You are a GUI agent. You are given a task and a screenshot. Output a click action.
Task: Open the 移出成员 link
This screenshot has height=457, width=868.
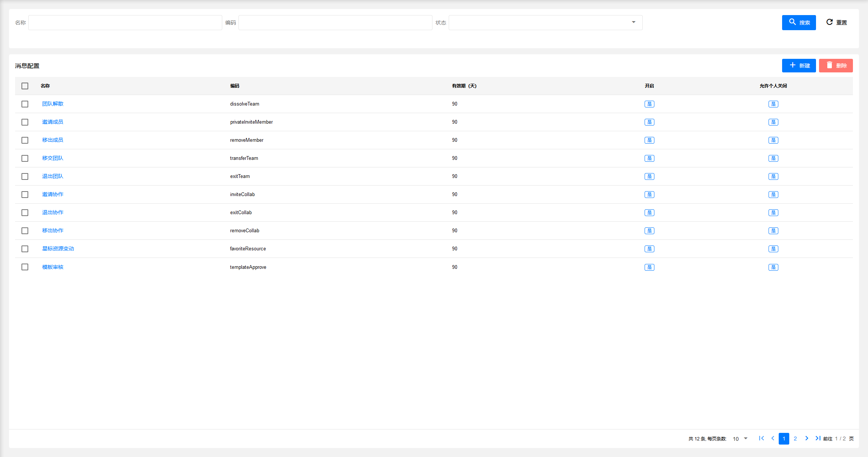[x=53, y=140]
